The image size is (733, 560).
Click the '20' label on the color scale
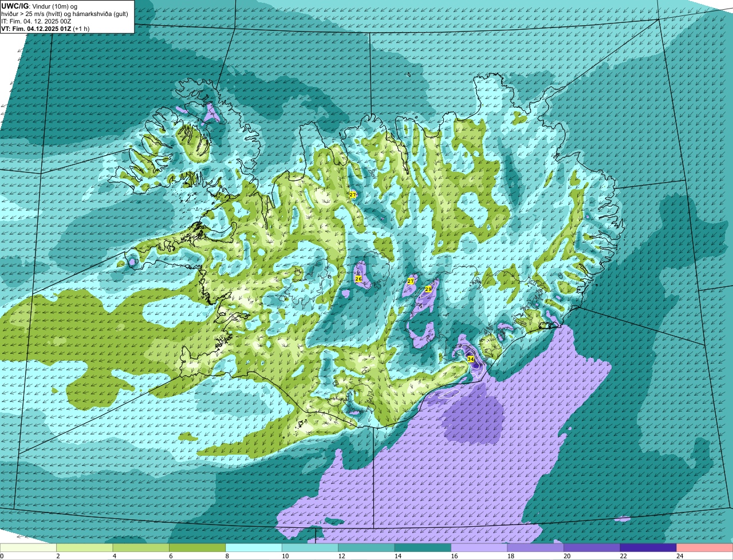[x=566, y=556]
